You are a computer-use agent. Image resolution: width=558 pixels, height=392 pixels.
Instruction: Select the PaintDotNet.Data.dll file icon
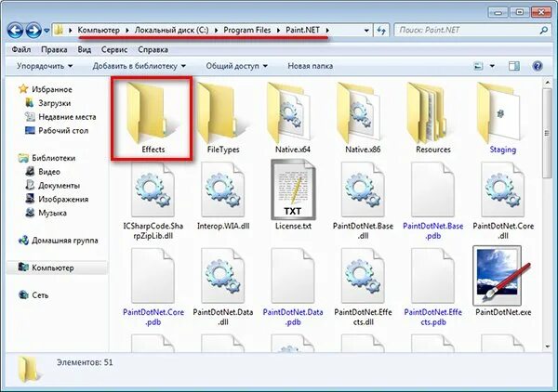[x=223, y=276]
